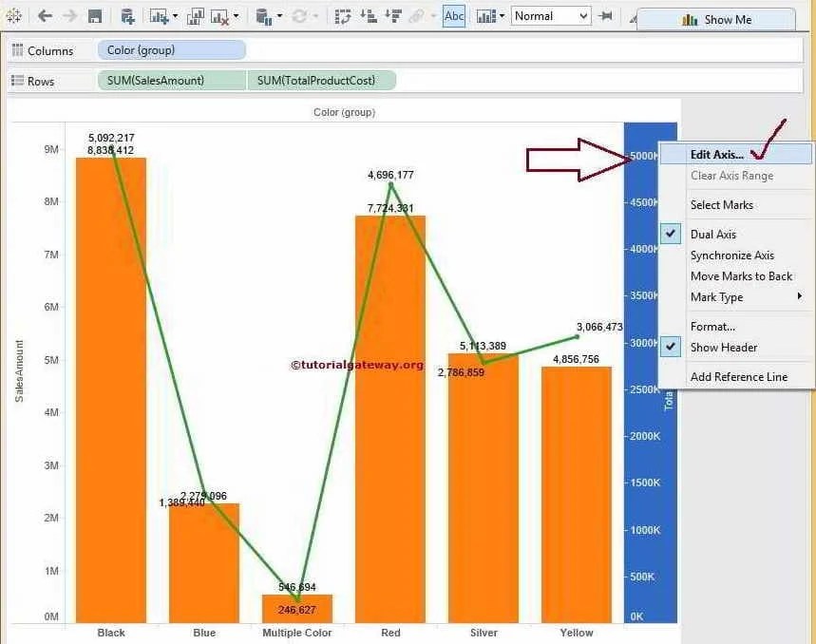Image resolution: width=816 pixels, height=644 pixels.
Task: Open the Pause Auto Updates dropdown arrow
Action: point(279,16)
